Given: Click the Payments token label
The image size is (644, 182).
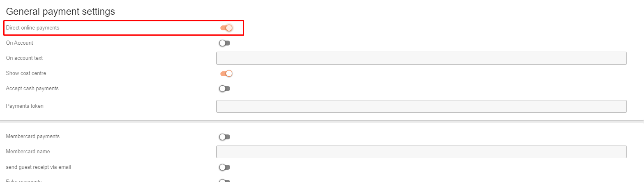Looking at the screenshot, I should [25, 106].
